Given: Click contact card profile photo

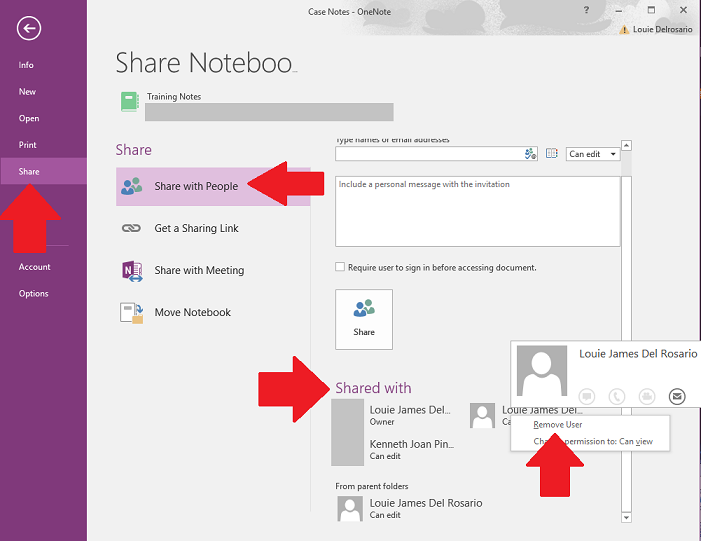Looking at the screenshot, I should tap(542, 371).
